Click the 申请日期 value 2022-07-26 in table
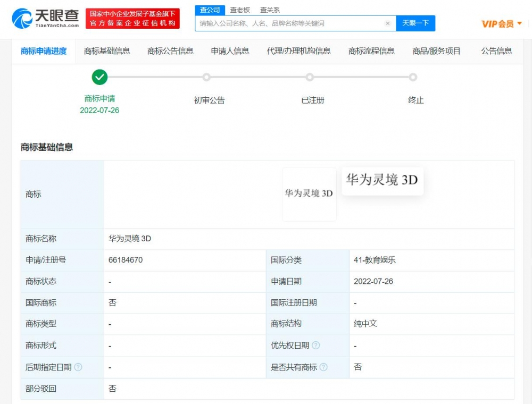The image size is (532, 404). (373, 282)
